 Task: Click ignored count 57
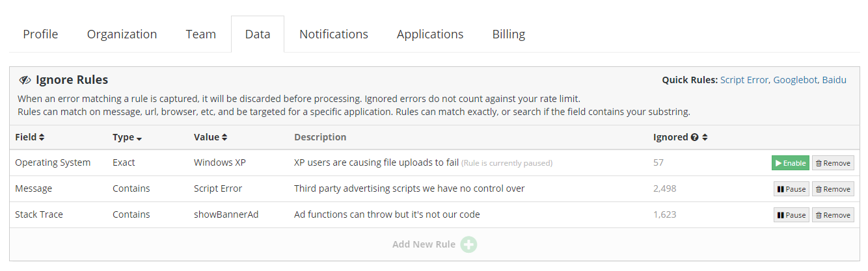[x=658, y=162]
